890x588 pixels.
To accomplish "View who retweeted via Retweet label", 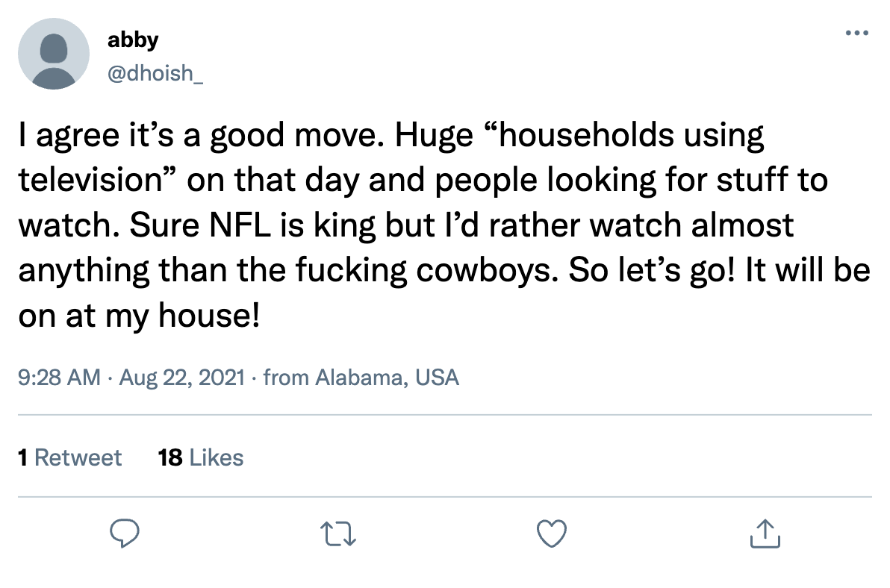I will coord(78,457).
